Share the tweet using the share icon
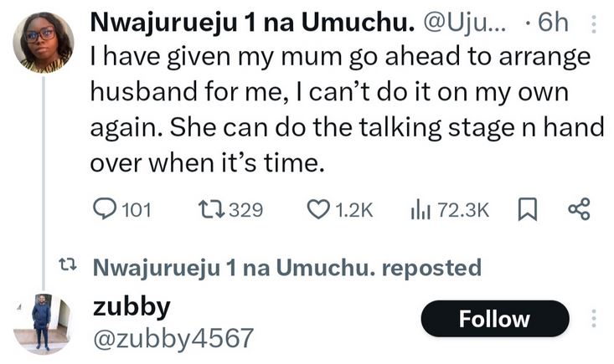The height and width of the screenshot is (364, 614). (x=579, y=209)
